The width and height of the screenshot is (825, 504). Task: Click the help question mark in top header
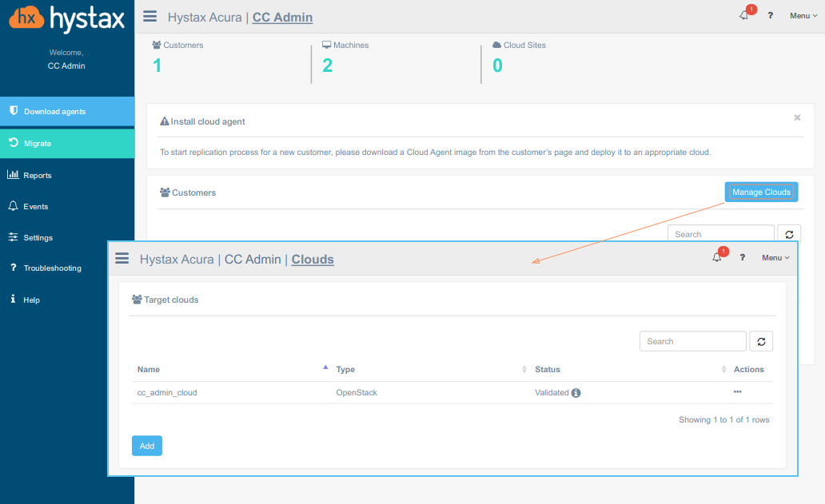point(771,16)
